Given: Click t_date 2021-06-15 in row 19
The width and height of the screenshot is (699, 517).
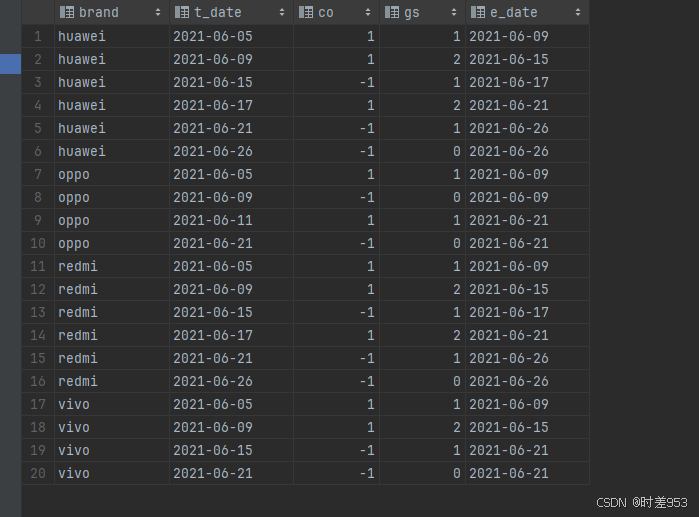Looking at the screenshot, I should click(231, 450).
